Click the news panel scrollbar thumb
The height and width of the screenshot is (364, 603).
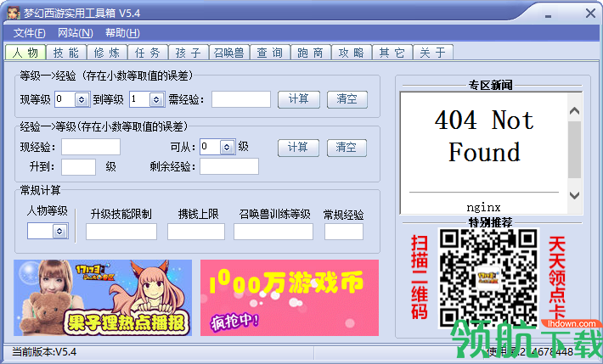[x=574, y=149]
